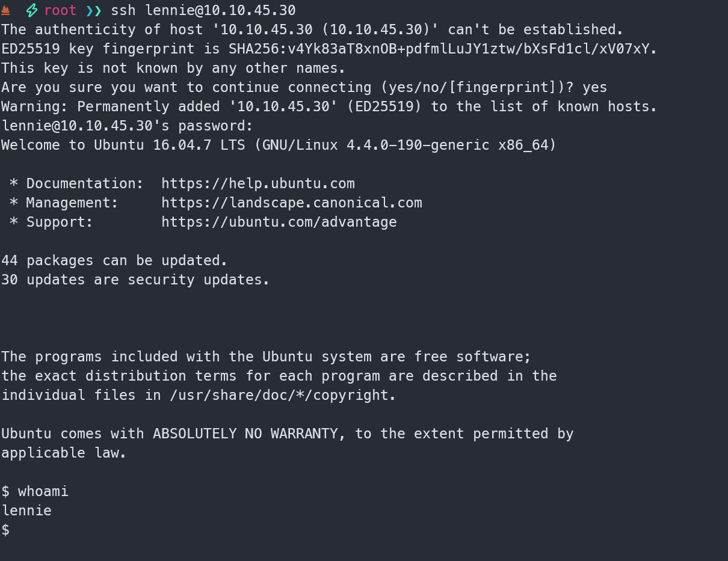Click the typed 'yes' confirmation answer

(595, 87)
